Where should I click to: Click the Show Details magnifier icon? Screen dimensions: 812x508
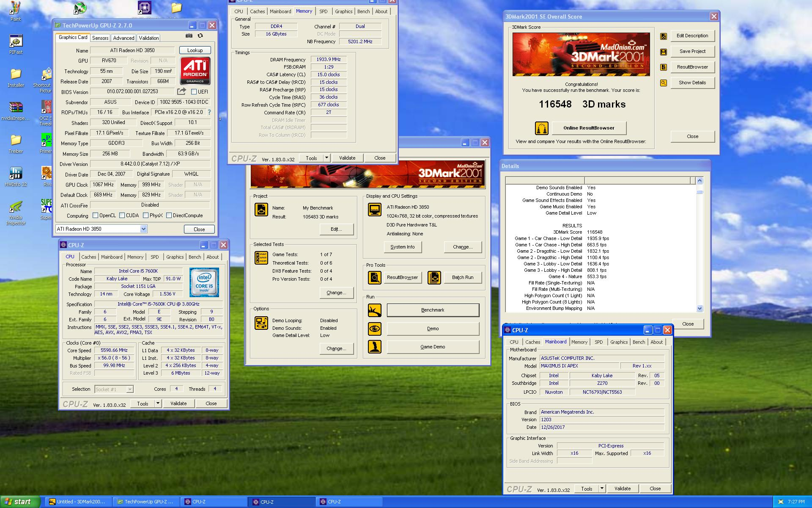point(664,83)
